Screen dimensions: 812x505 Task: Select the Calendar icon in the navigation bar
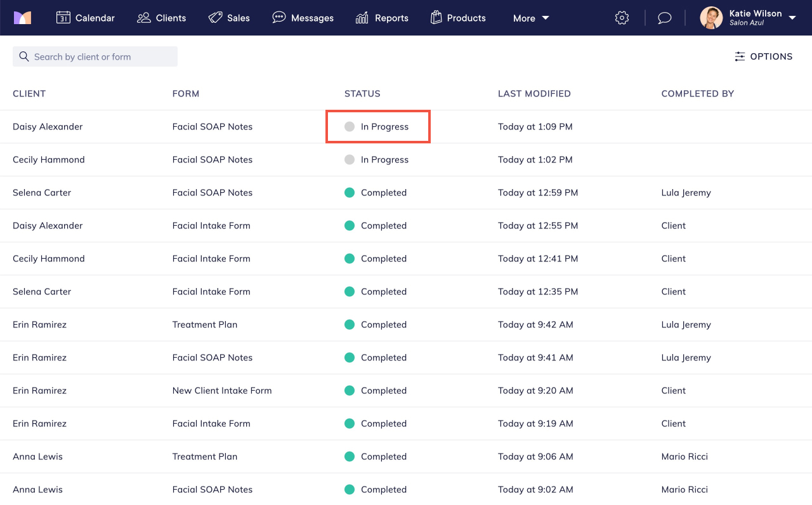(x=63, y=17)
